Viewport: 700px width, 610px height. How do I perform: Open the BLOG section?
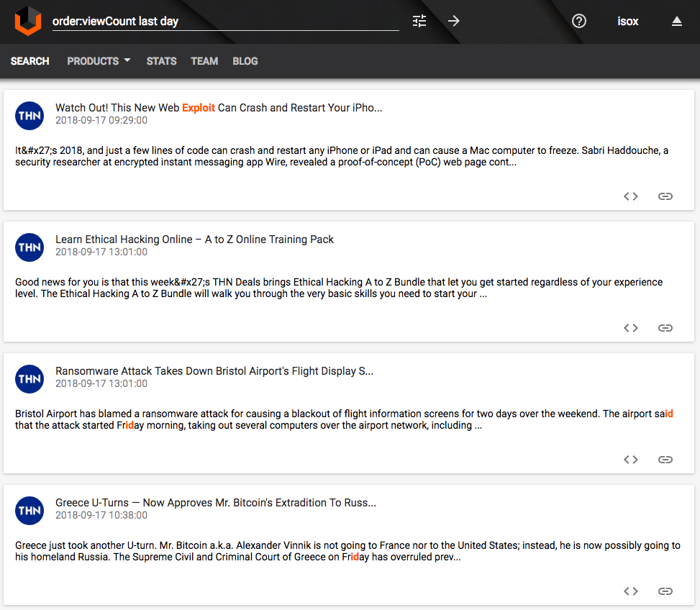[245, 61]
